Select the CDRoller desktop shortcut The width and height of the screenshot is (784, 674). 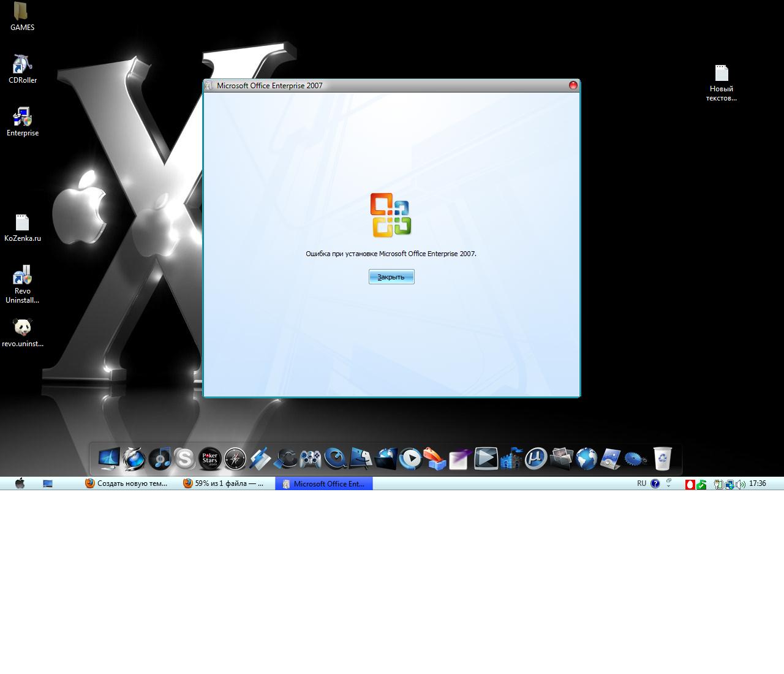tap(23, 69)
